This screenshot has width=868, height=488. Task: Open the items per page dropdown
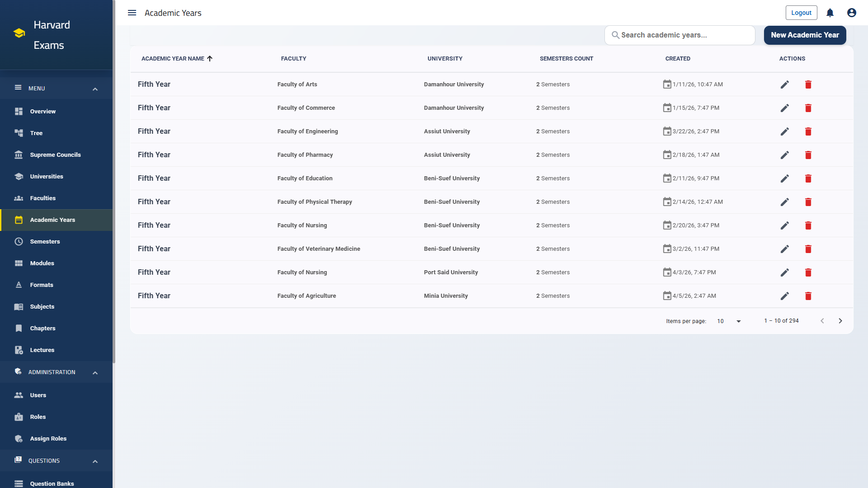point(728,321)
